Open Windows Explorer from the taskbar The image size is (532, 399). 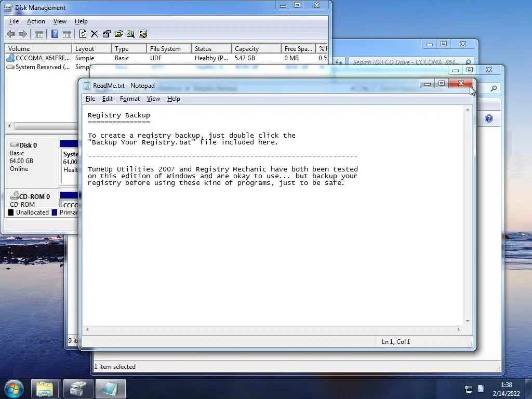coord(45,389)
